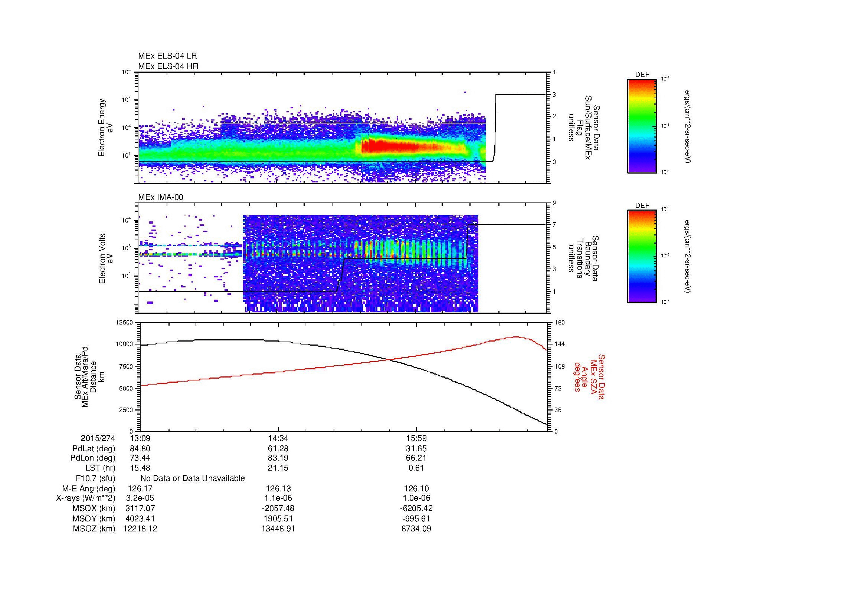Click the 'Electron Volts eV' axis label
Screen dimensions: 868x613
click(106, 259)
